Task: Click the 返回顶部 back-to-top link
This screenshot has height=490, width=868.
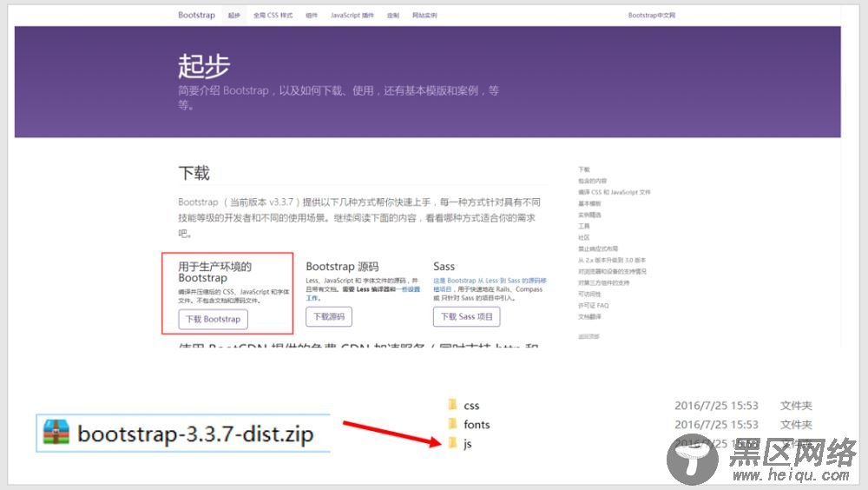Action: click(x=589, y=336)
